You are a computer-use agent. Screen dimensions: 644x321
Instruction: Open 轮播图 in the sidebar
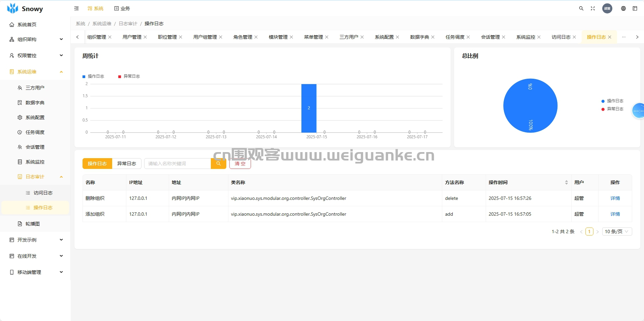click(35, 224)
